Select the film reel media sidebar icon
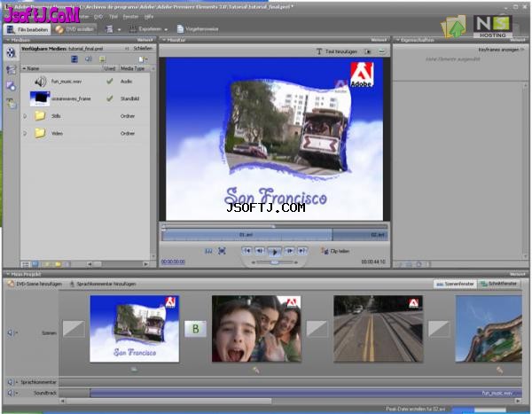Screen dimensions: 532x414 tap(11, 52)
